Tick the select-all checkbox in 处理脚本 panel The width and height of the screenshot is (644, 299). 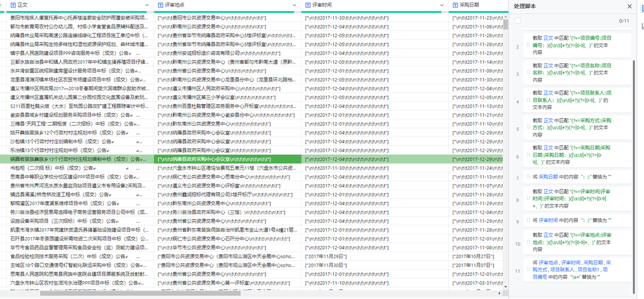point(517,21)
